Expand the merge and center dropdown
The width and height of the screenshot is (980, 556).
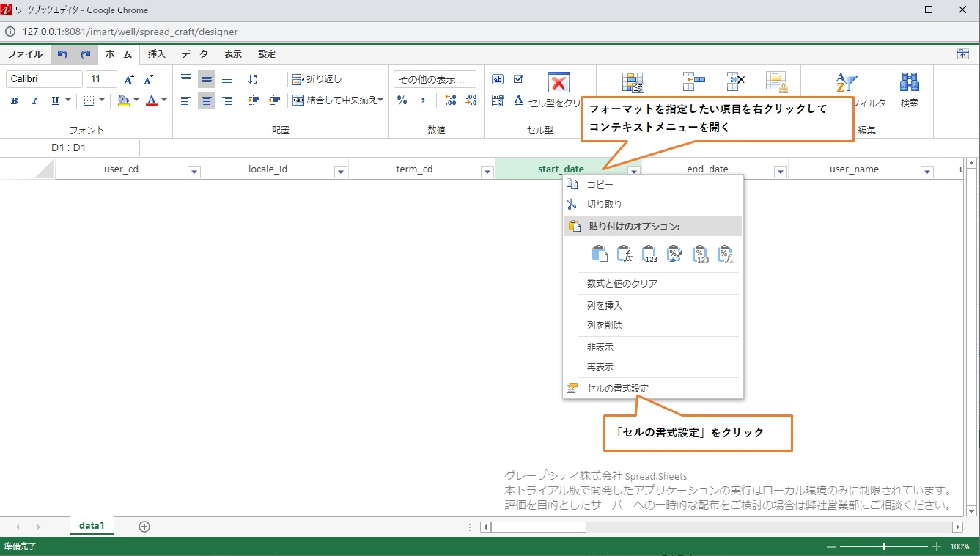(380, 100)
